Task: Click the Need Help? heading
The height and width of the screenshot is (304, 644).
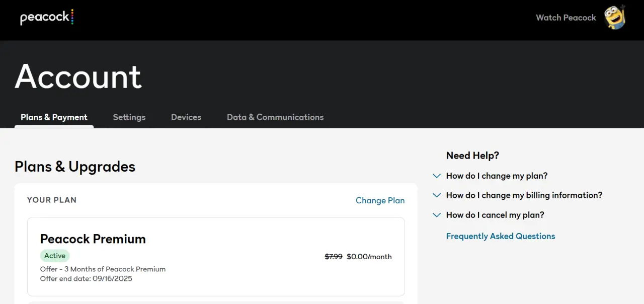Action: [x=472, y=156]
